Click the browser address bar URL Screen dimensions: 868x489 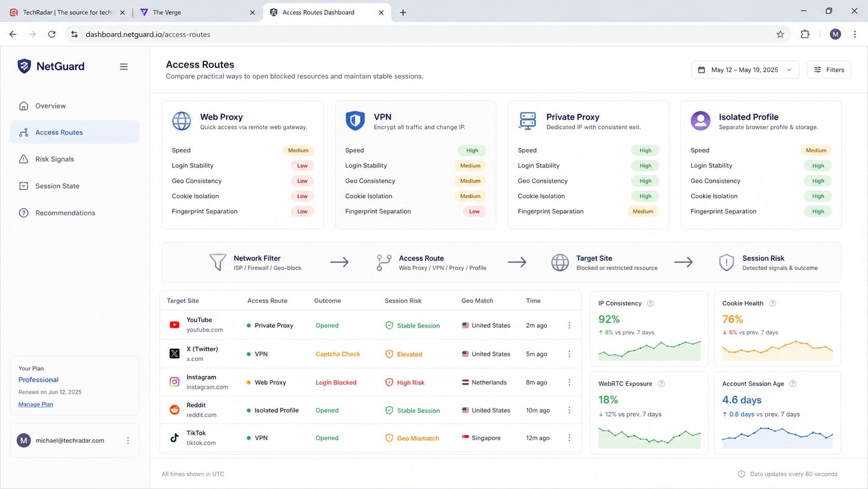coord(148,34)
